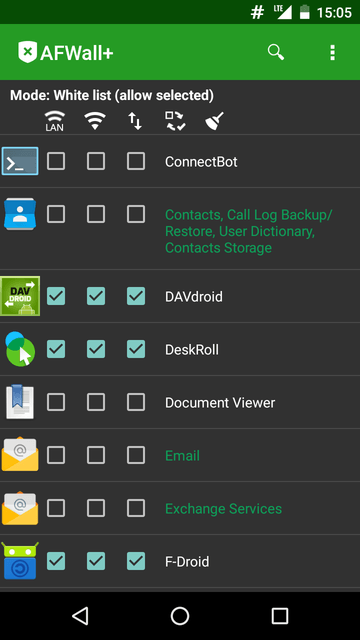Uncheck mobile data for DAVdroid
360x640 pixels.
[x=136, y=296]
